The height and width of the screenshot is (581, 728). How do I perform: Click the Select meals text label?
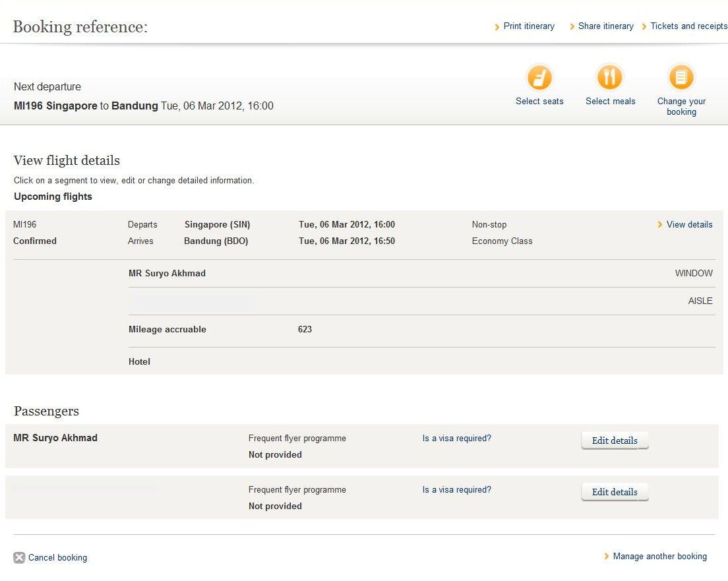coord(610,102)
